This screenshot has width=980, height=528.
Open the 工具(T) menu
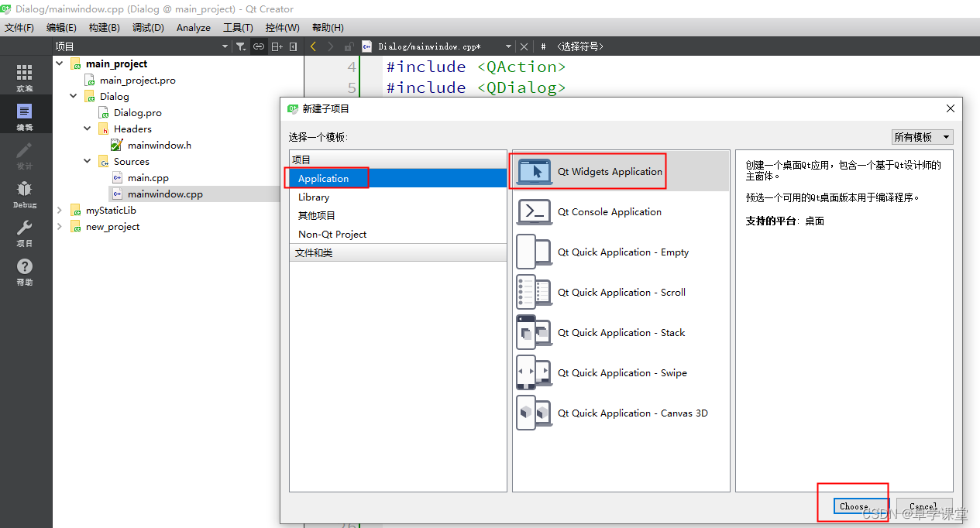point(238,27)
